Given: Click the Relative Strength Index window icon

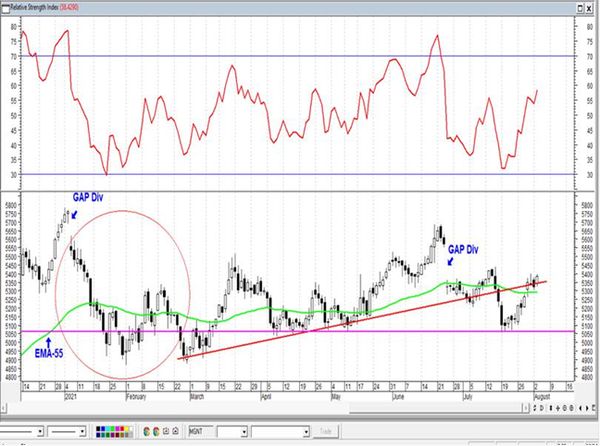Looking at the screenshot, I should [5, 8].
